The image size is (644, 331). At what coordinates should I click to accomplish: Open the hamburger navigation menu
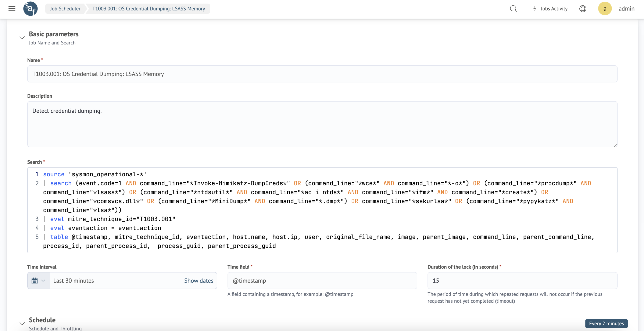(x=12, y=9)
